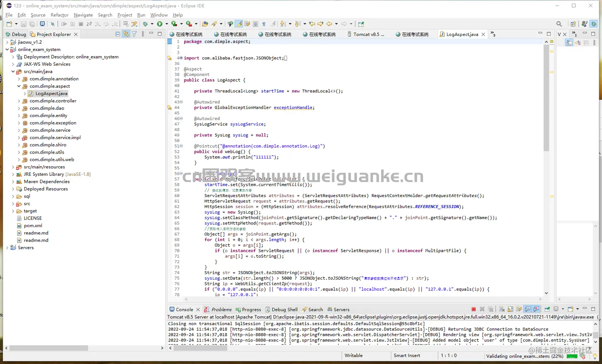Click the Servers tab in bottom panel
The width and height of the screenshot is (602, 364).
[338, 309]
